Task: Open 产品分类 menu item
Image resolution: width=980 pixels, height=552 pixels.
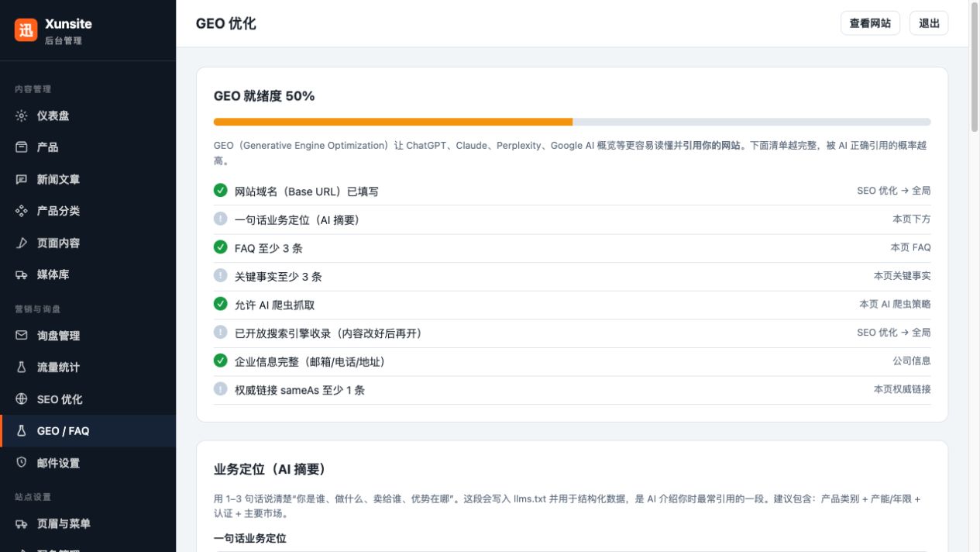Action: click(x=88, y=211)
